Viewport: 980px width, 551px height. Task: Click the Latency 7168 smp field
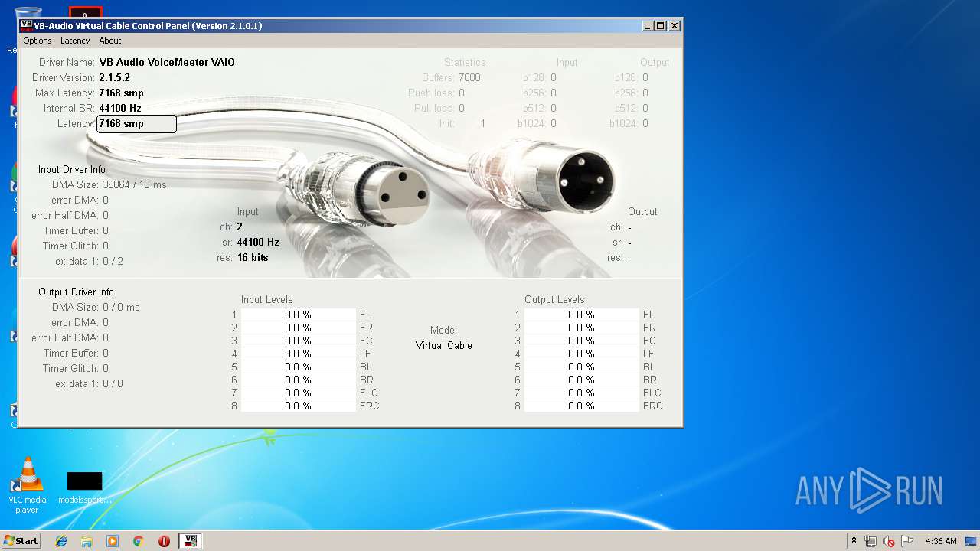point(136,124)
